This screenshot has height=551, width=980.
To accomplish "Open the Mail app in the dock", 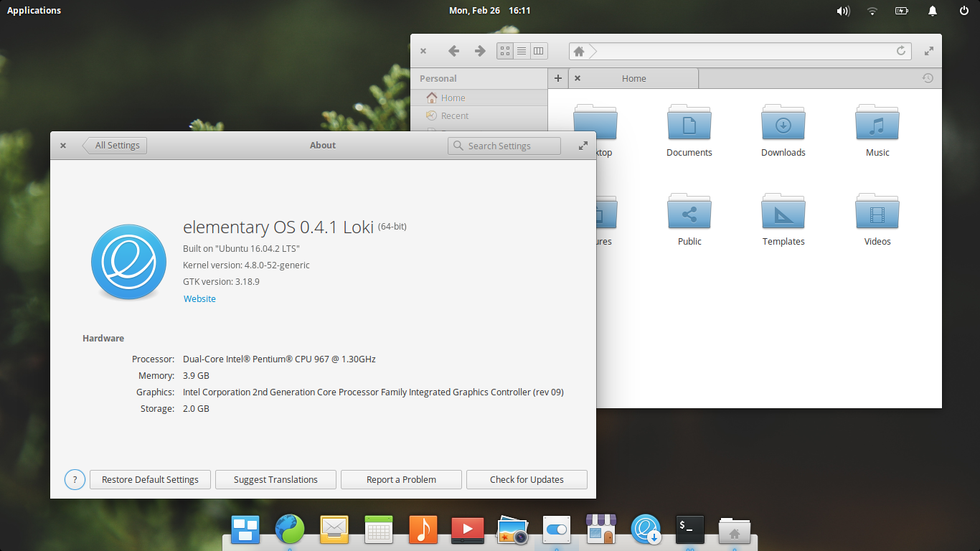I will click(334, 530).
